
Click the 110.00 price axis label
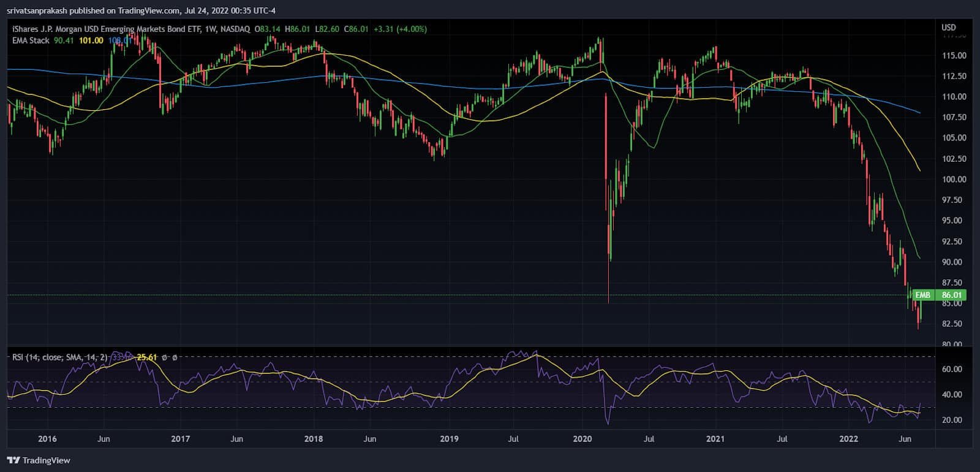pos(954,96)
